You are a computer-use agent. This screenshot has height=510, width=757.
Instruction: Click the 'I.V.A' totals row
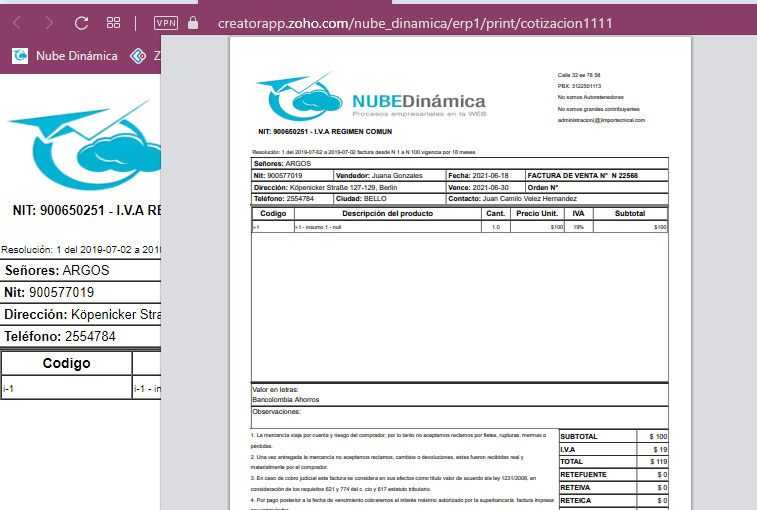[x=614, y=449]
